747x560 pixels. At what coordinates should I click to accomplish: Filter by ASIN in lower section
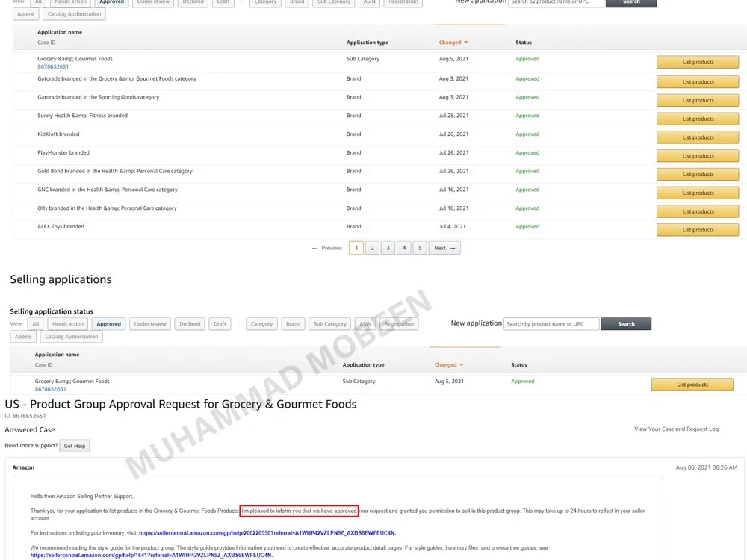(365, 324)
